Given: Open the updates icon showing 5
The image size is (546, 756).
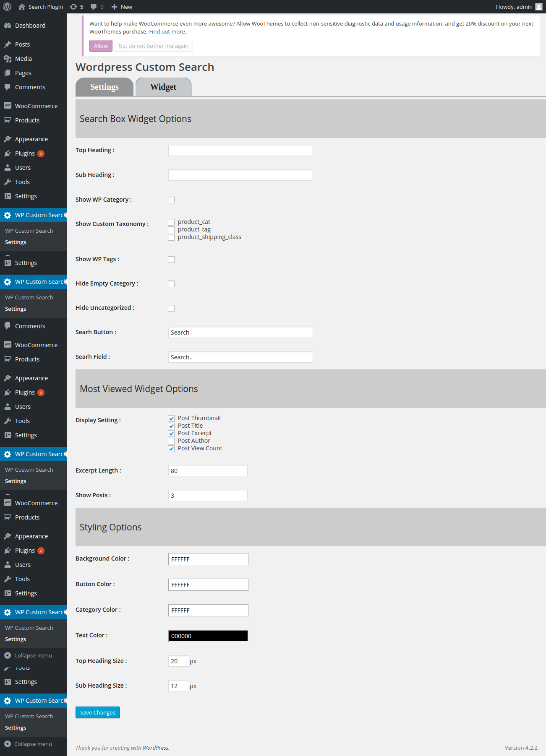Looking at the screenshot, I should [73, 7].
